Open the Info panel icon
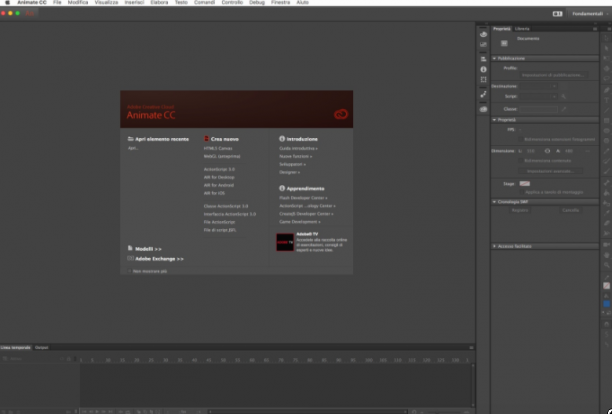 tap(483, 69)
